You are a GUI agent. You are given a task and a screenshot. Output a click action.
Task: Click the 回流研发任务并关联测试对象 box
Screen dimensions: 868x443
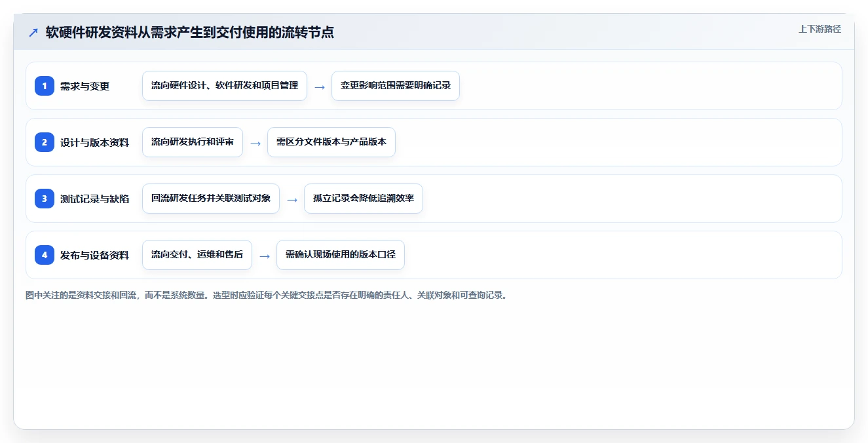coord(211,199)
